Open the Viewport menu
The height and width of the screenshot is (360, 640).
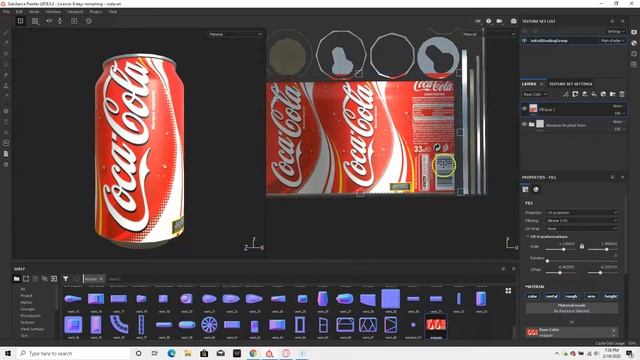75,12
